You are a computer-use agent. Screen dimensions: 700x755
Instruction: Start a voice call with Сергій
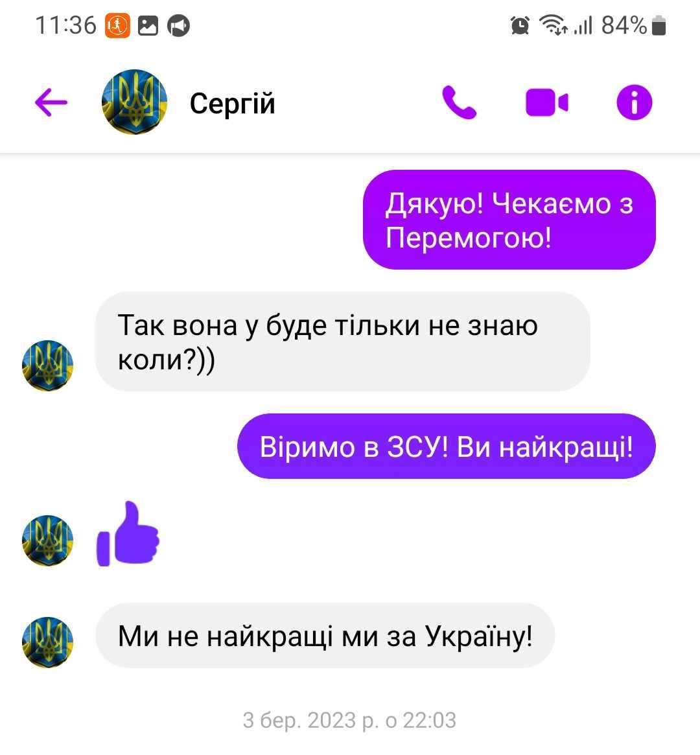[460, 102]
